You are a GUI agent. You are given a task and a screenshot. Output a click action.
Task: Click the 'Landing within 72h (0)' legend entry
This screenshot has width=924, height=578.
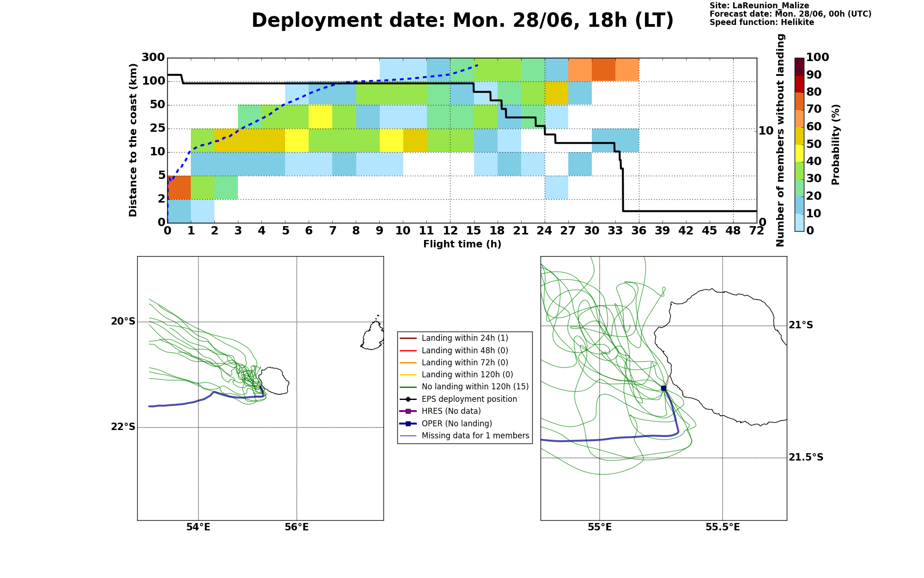pos(465,363)
